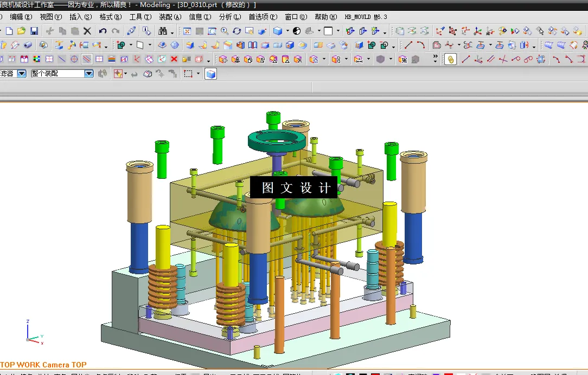The image size is (588, 375).
Task: Open the 窗口(O) menu
Action: [296, 17]
